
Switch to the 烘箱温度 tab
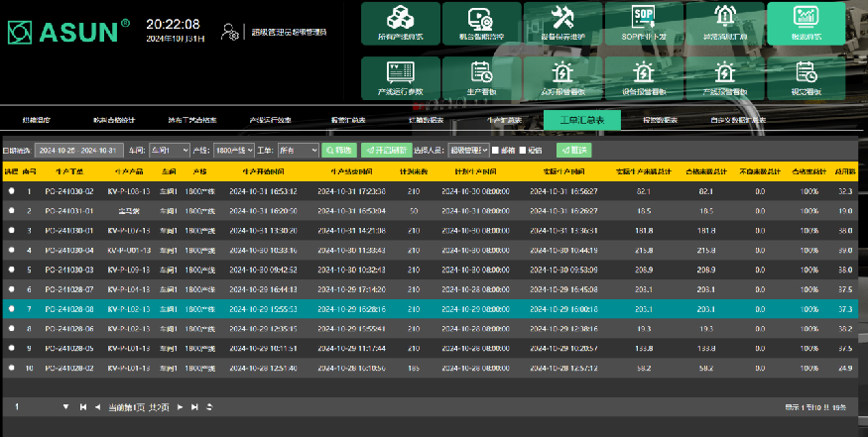tap(37, 120)
